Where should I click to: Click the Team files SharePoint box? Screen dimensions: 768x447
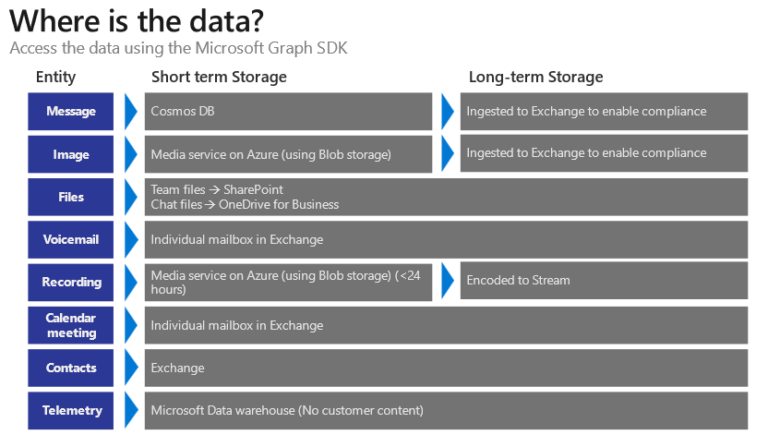coord(446,197)
